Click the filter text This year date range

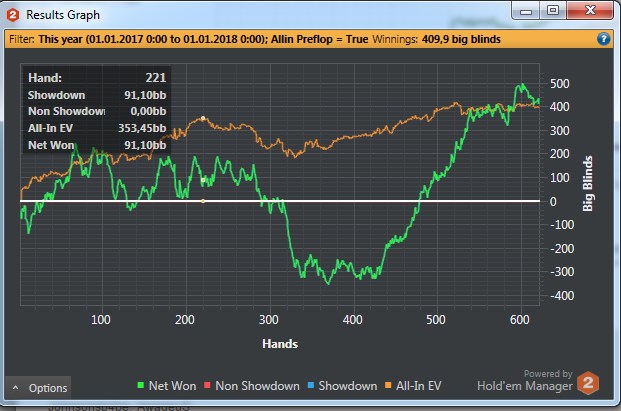pyautogui.click(x=152, y=39)
